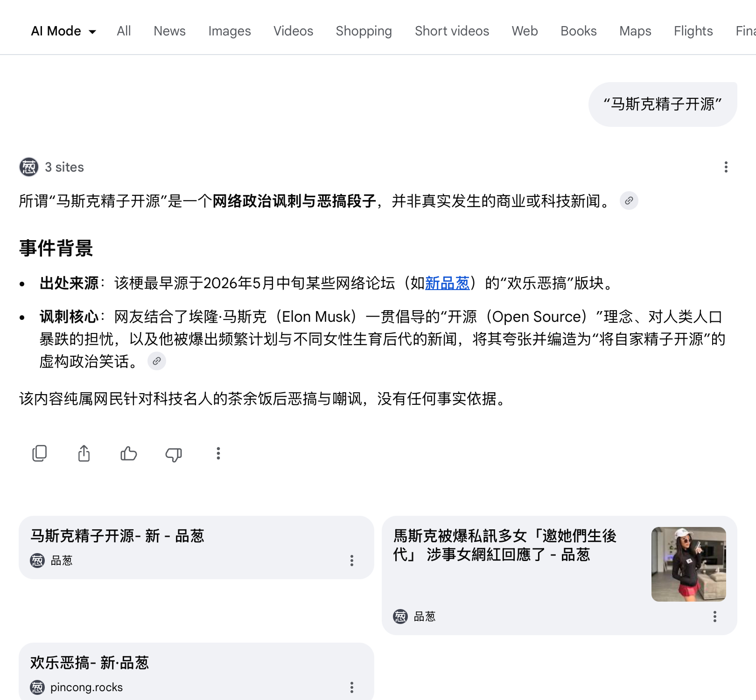Switch to the Maps tab
Viewport: 756px width, 700px height.
click(x=635, y=31)
